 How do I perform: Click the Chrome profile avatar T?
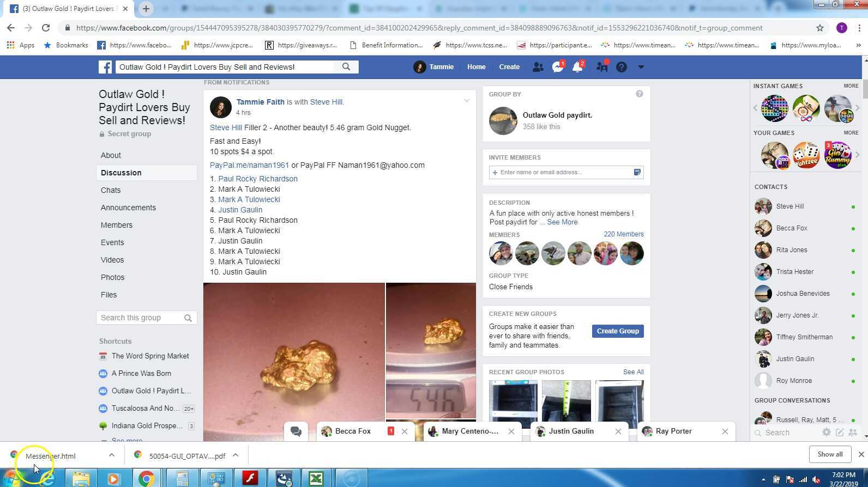pyautogui.click(x=842, y=28)
